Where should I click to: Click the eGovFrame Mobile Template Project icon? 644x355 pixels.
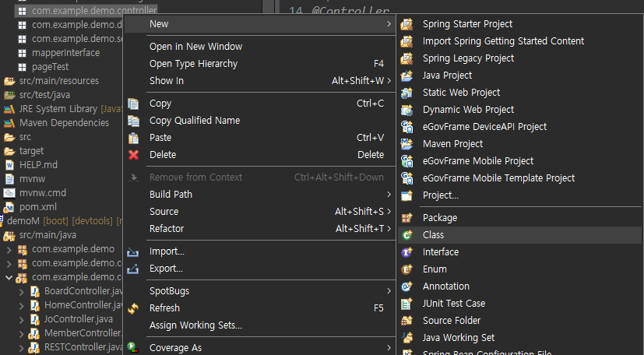pos(406,178)
